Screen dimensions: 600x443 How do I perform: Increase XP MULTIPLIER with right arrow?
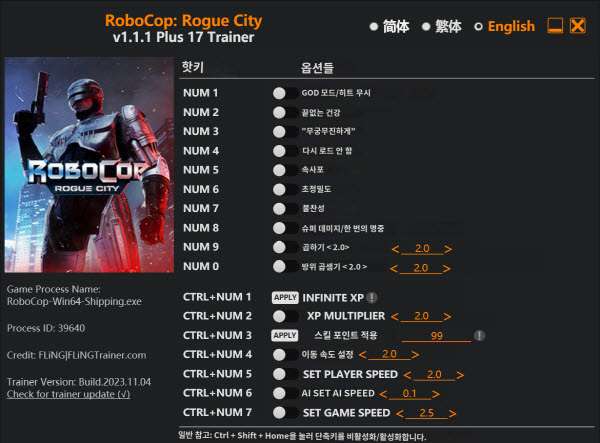click(x=447, y=317)
